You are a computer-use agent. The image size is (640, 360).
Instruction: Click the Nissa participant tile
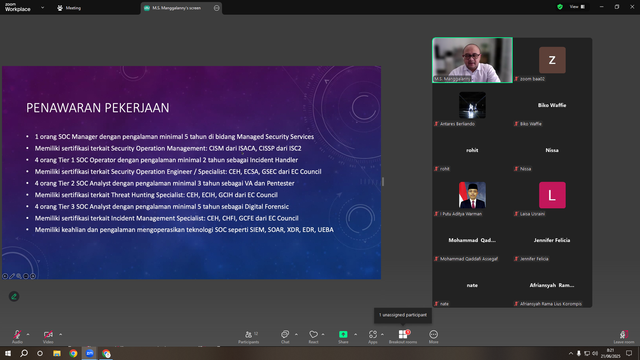552,150
